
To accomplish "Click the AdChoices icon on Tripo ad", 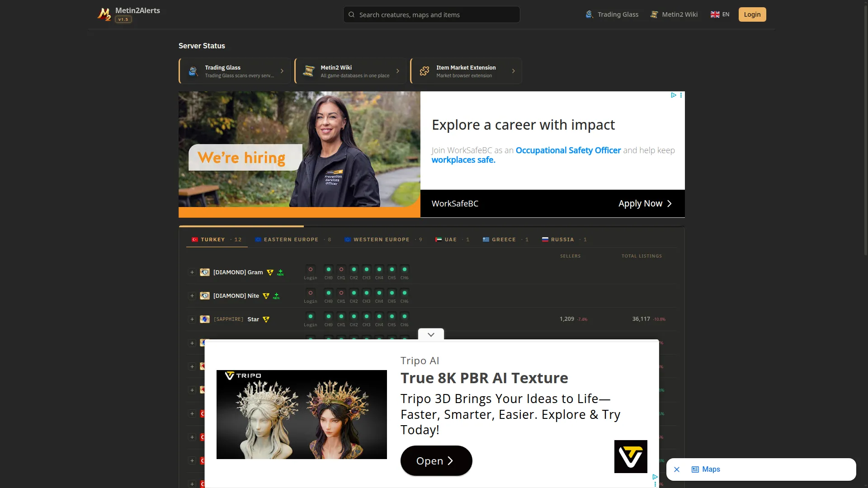I will coord(655,477).
